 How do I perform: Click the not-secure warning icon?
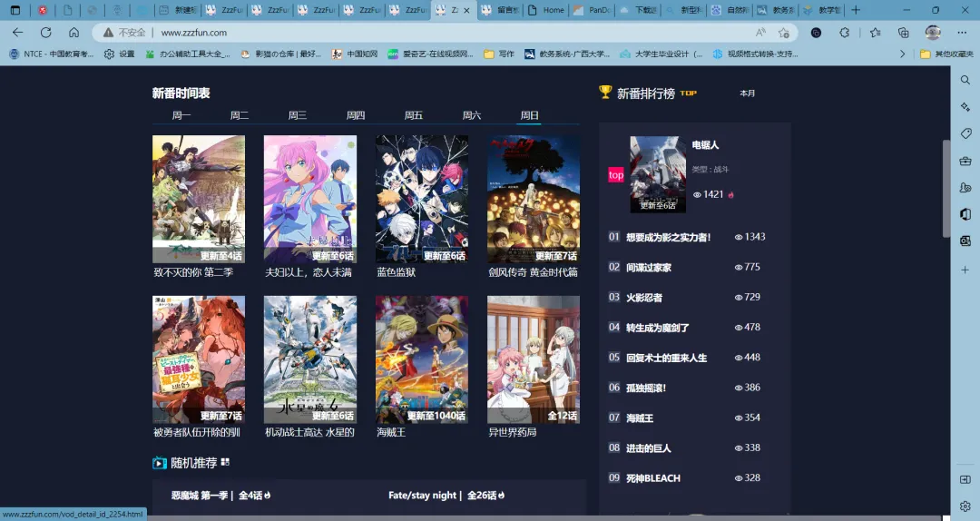click(x=108, y=33)
